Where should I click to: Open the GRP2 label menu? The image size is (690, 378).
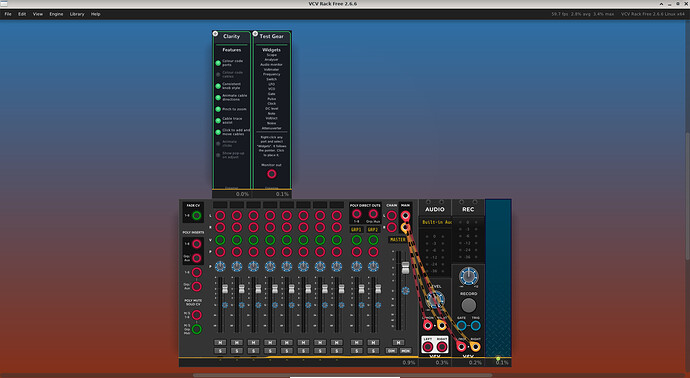coord(373,230)
